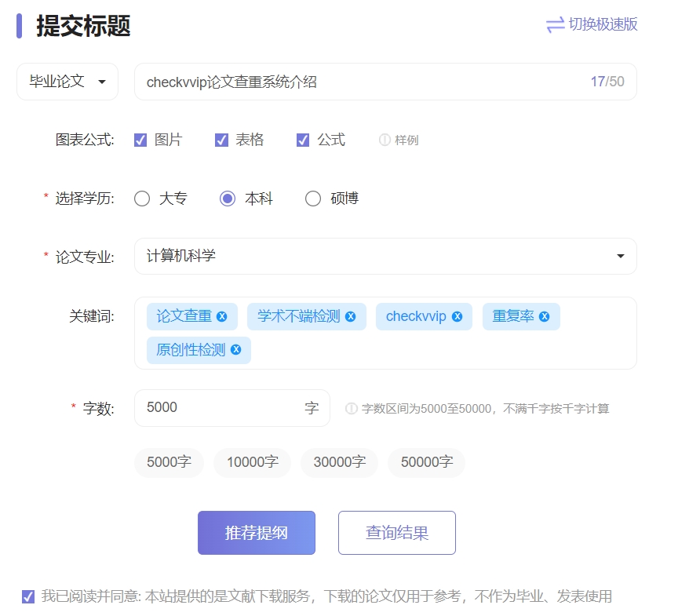This screenshot has width=689, height=616.
Task: Click the 推荐提纲 button
Action: pos(256,532)
